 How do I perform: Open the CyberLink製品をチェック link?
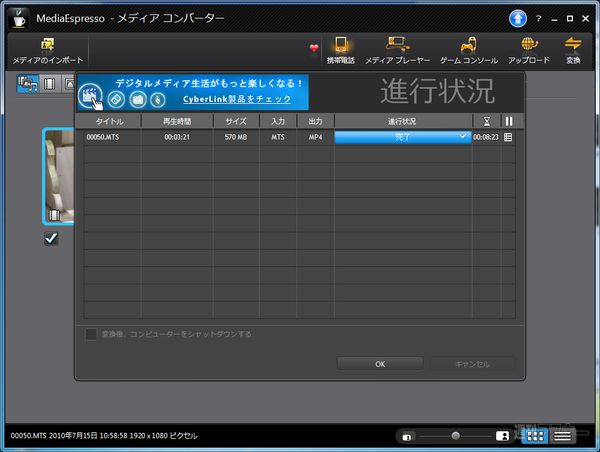coord(237,99)
